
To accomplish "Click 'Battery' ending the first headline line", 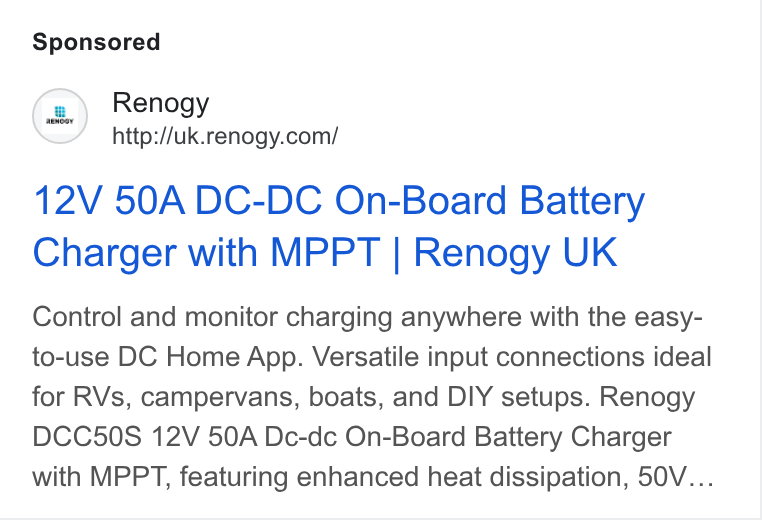I will click(x=582, y=201).
